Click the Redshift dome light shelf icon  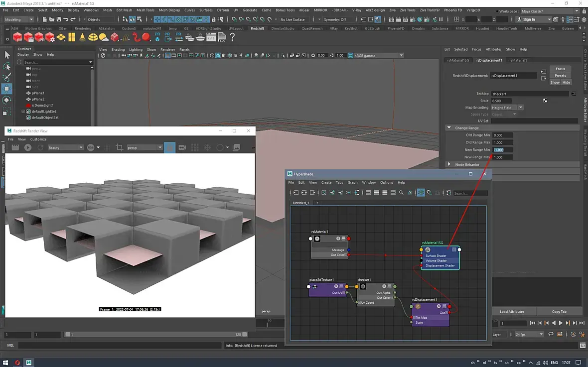tap(93, 37)
